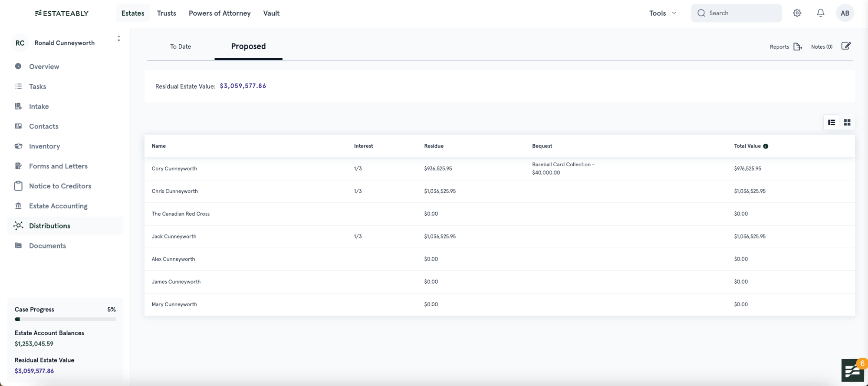
Task: Select the Cory Cunneyworth row name
Action: tap(174, 168)
